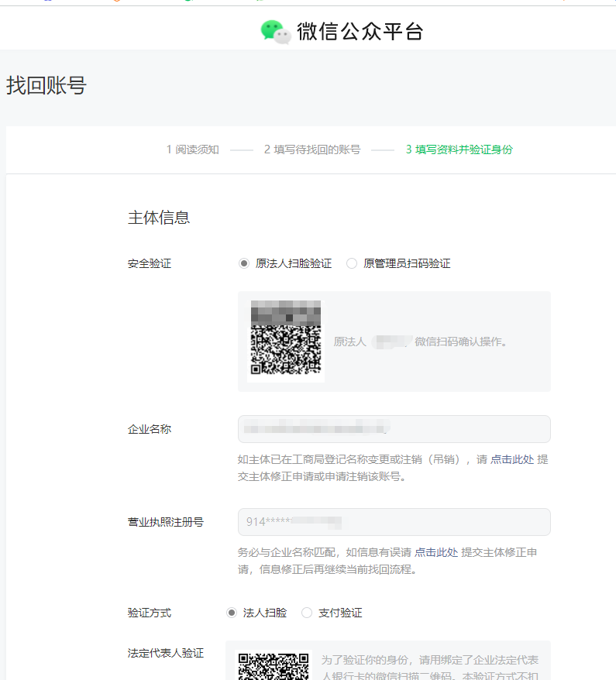
Task: Click the 企业名称 field label
Action: [x=150, y=429]
